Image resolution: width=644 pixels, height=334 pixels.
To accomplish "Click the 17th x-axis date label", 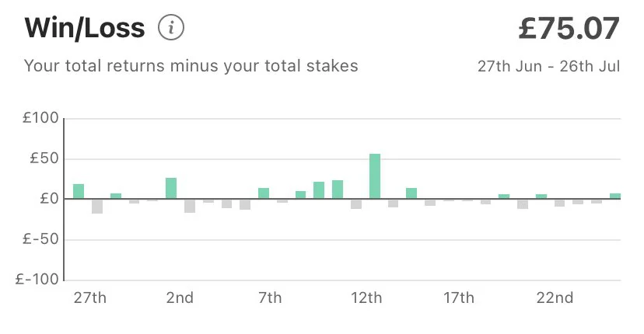I will coord(459,298).
